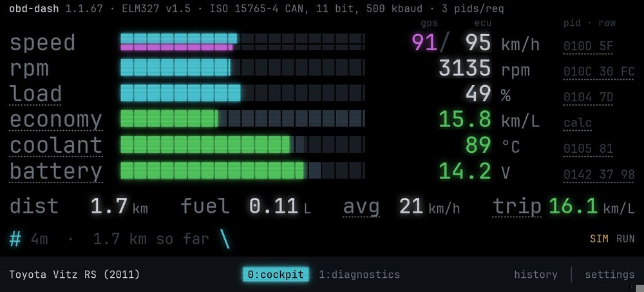
Task: Click the magenta GPS speed bar
Action: tap(176, 47)
